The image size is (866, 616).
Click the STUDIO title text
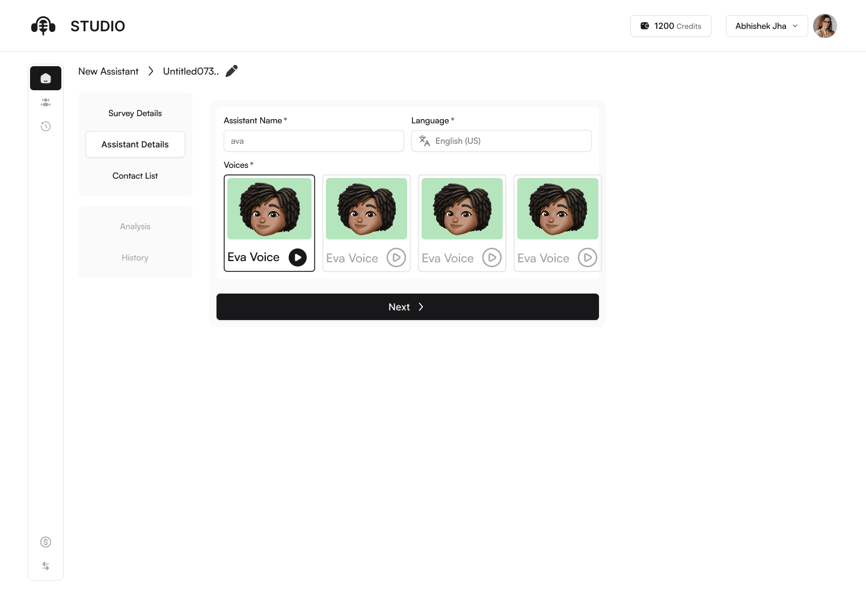(98, 26)
